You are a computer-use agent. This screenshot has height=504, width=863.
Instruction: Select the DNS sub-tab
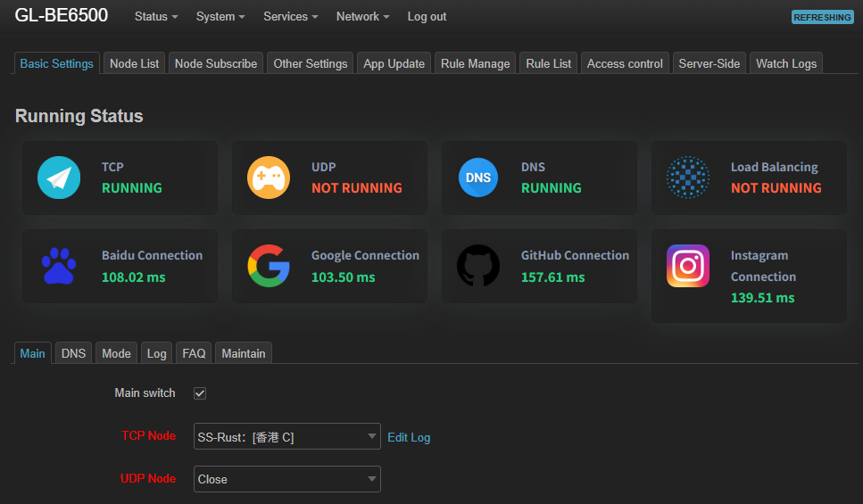point(73,353)
